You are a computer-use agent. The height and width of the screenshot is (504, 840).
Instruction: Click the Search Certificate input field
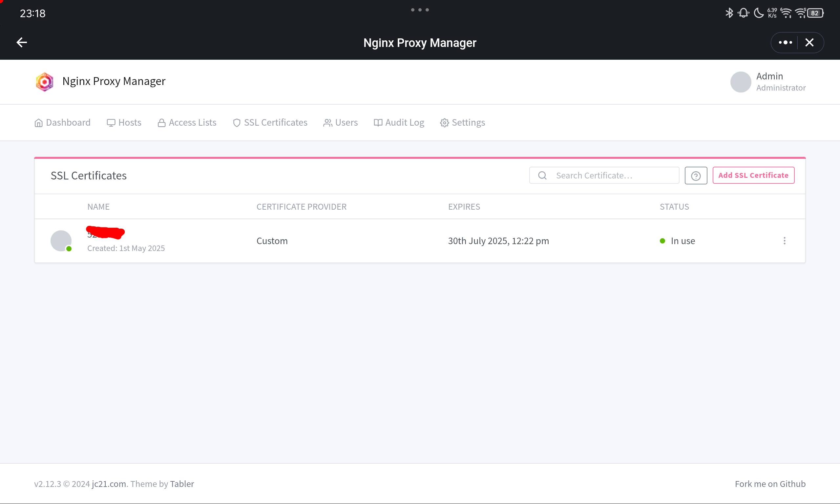604,175
